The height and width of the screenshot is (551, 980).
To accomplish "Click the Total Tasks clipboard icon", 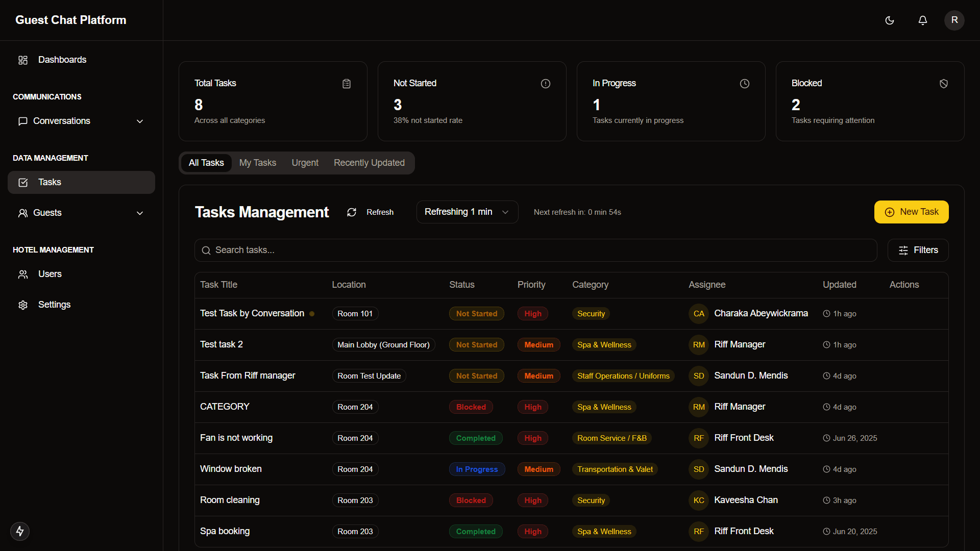I will point(347,84).
